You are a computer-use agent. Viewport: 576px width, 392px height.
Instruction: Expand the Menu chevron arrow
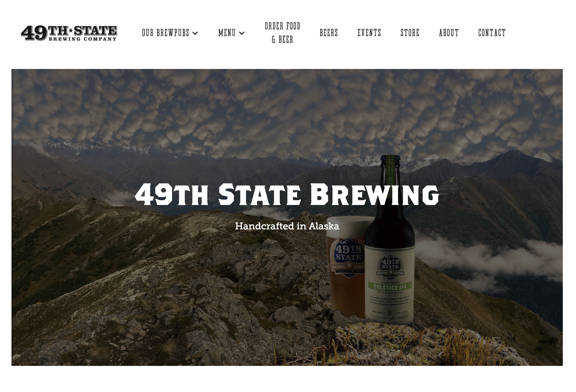[242, 33]
